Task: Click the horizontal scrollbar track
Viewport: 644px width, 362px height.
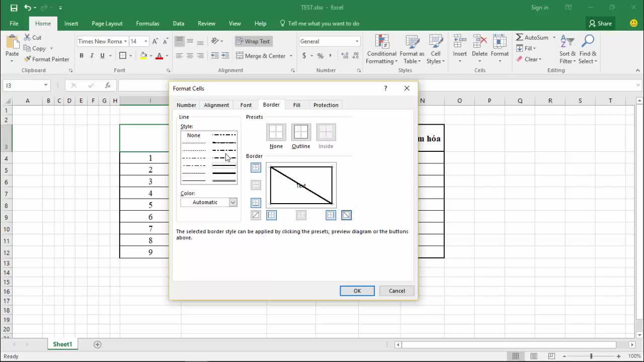Action: [509, 345]
